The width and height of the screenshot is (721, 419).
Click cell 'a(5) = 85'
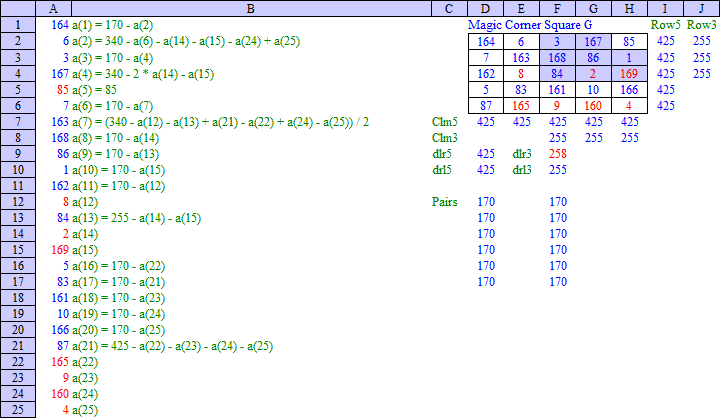(x=94, y=89)
